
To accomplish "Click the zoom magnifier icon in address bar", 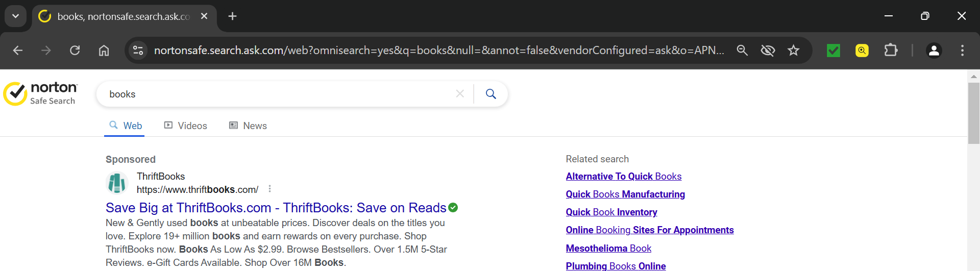I will [x=742, y=51].
